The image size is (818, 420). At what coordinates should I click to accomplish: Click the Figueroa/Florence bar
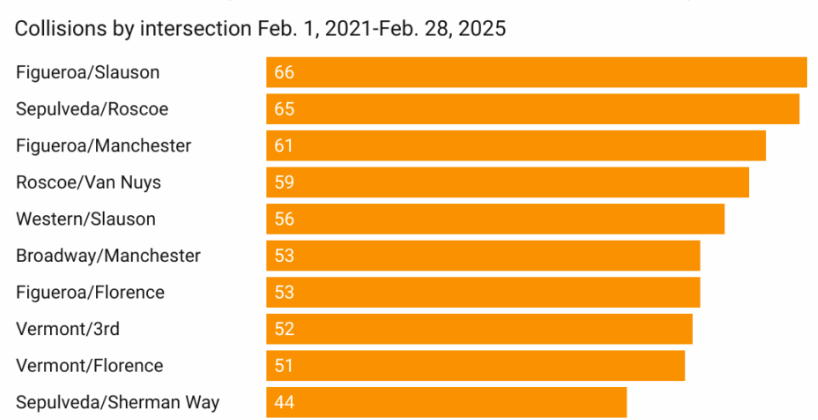click(483, 292)
